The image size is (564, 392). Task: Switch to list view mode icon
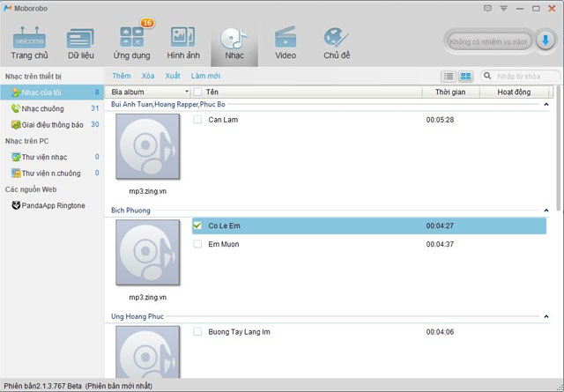pos(449,77)
